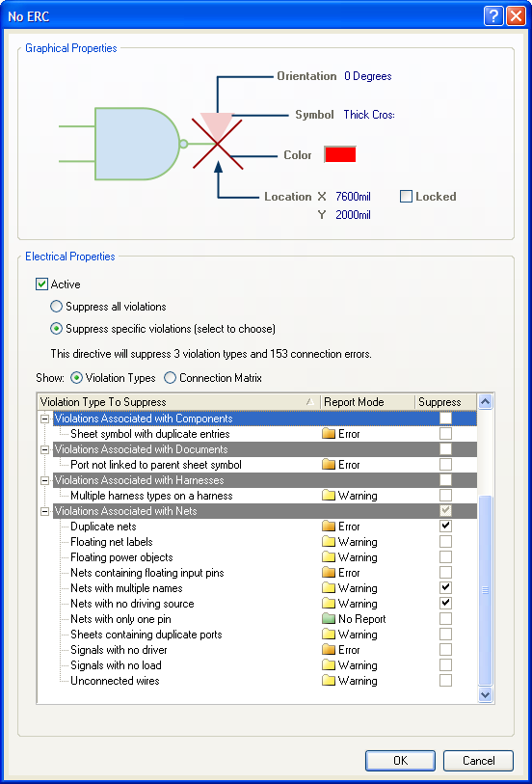Click the Error folder icon for Port not linked

pyautogui.click(x=329, y=465)
